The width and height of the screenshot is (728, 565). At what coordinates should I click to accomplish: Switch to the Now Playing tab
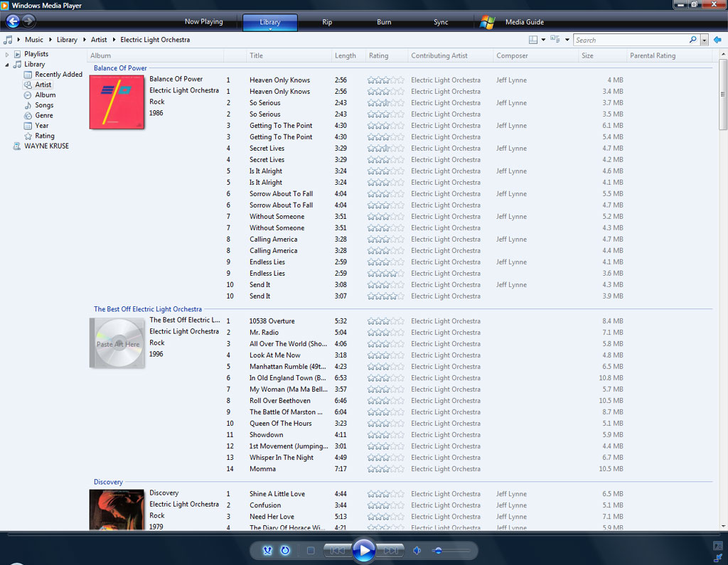[203, 21]
